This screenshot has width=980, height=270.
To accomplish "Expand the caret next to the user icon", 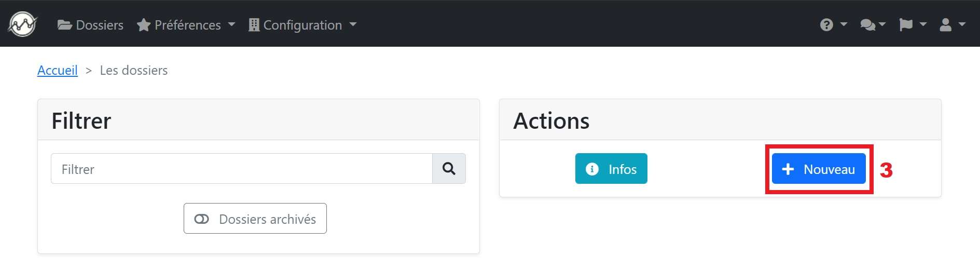I will 962,24.
